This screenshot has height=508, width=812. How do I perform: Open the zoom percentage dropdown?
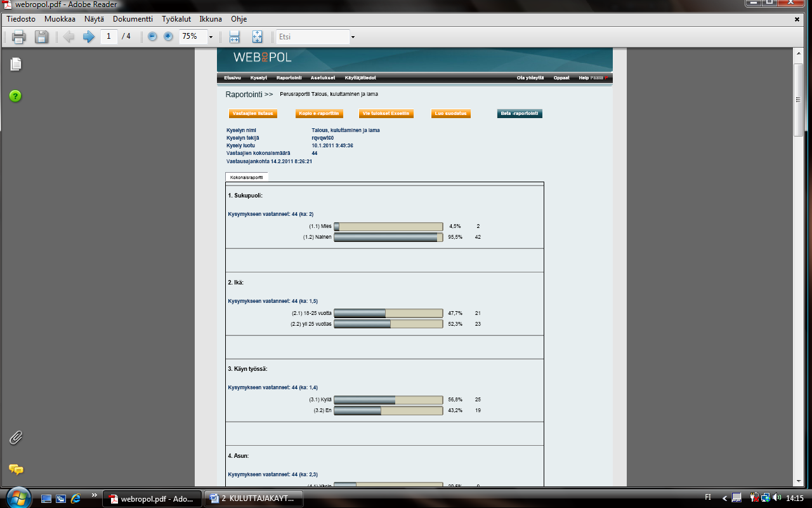(x=211, y=37)
